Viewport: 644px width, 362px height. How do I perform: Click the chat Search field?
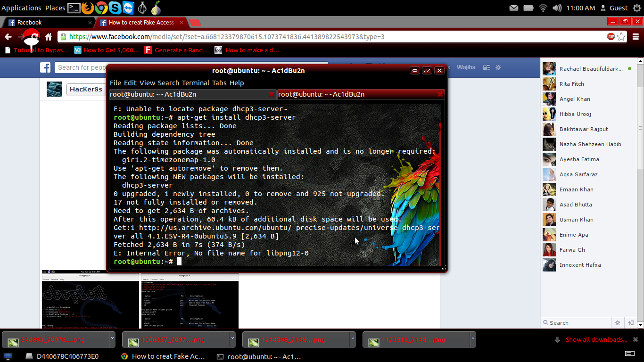pyautogui.click(x=575, y=323)
